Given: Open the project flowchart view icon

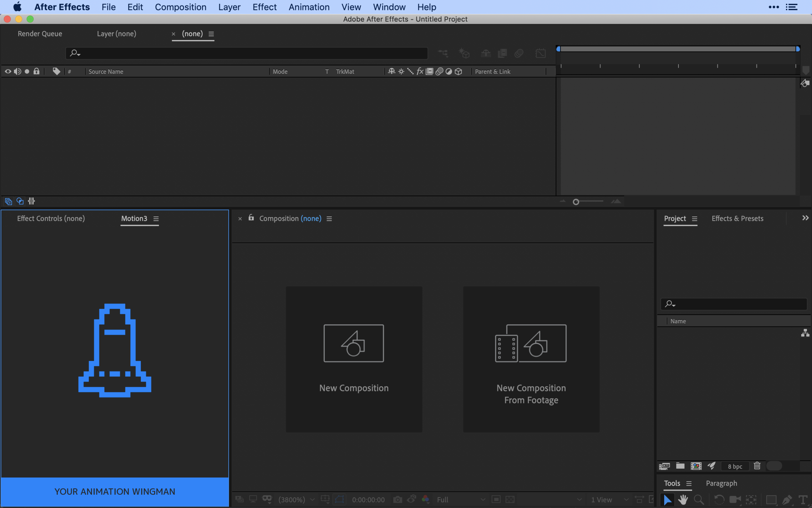Looking at the screenshot, I should coord(805,333).
